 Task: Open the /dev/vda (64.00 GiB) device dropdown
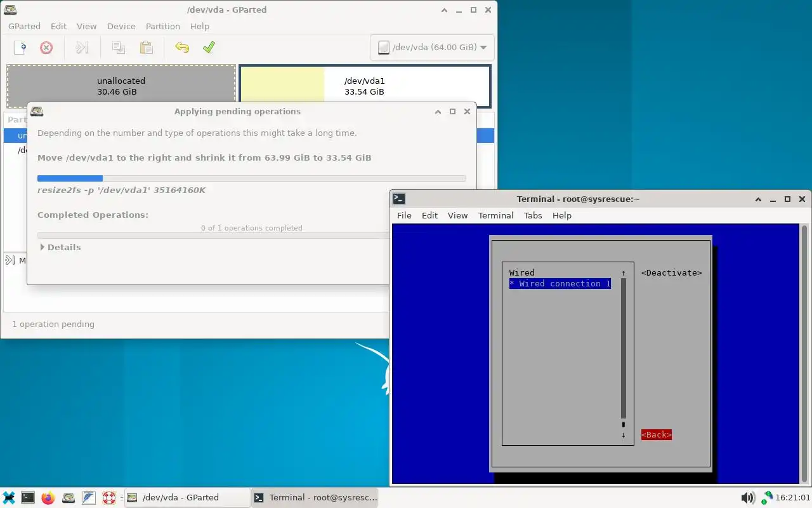(432, 48)
